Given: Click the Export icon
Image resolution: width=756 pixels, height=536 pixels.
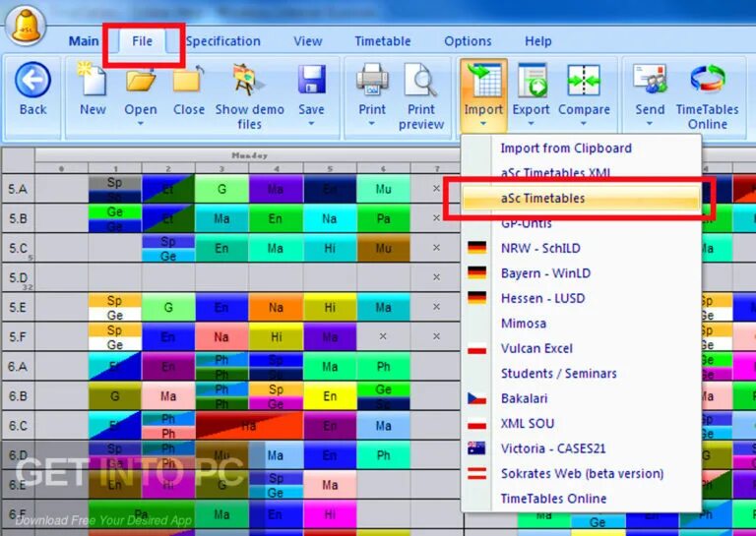Looking at the screenshot, I should tap(532, 81).
